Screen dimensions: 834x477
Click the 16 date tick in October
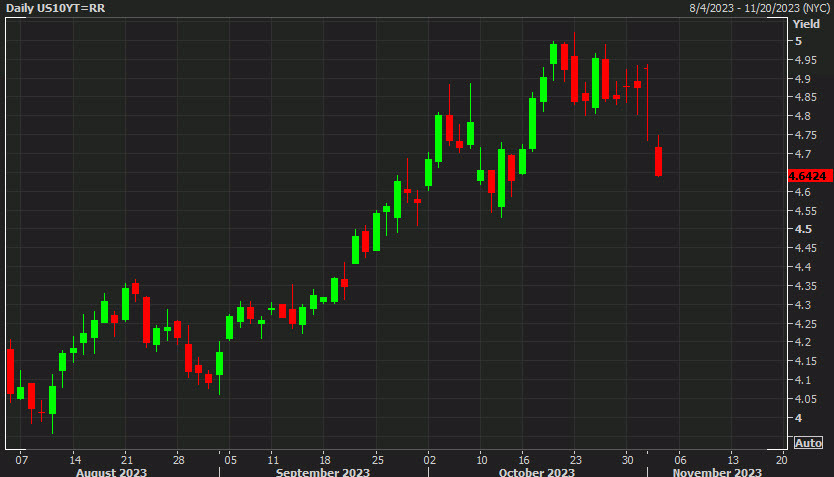point(524,460)
